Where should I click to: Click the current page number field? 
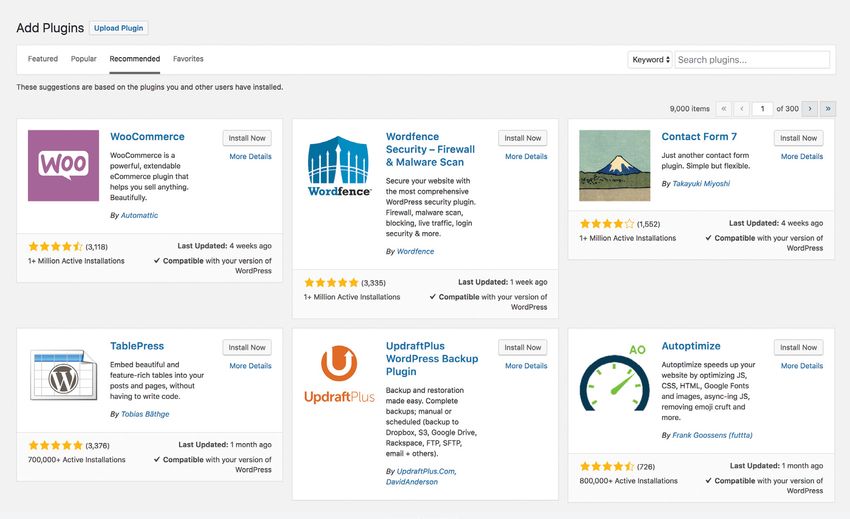(x=762, y=108)
